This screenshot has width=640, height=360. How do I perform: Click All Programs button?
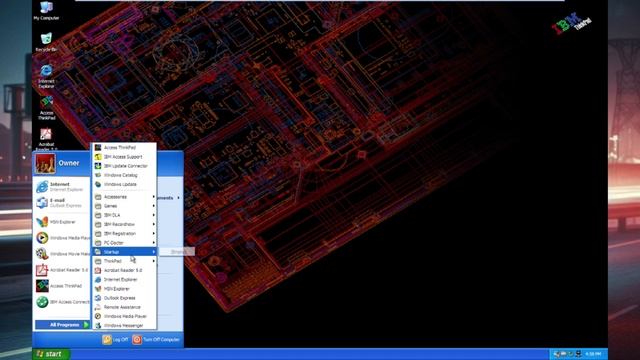coord(62,324)
